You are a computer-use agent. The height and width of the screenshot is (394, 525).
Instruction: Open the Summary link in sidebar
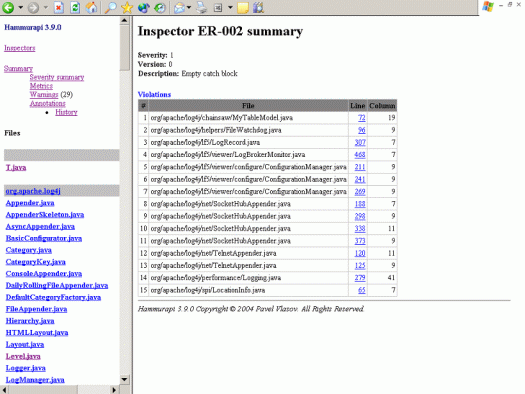click(18, 68)
